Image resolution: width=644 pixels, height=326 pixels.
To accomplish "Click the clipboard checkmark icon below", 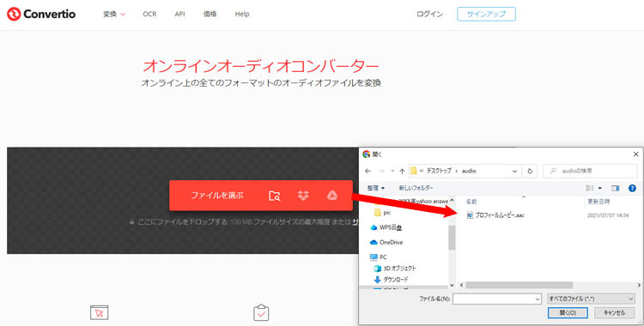I will tap(261, 313).
